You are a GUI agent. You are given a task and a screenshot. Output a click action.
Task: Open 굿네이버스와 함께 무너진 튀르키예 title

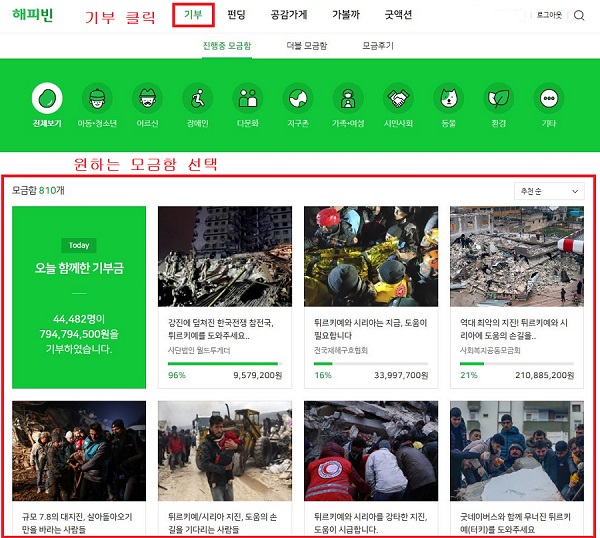point(515,523)
